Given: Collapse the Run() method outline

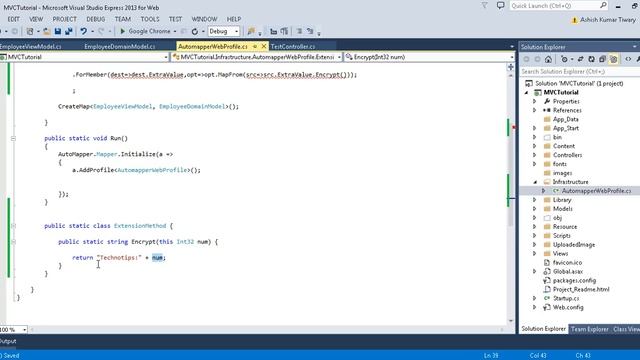Looking at the screenshot, I should 13,138.
